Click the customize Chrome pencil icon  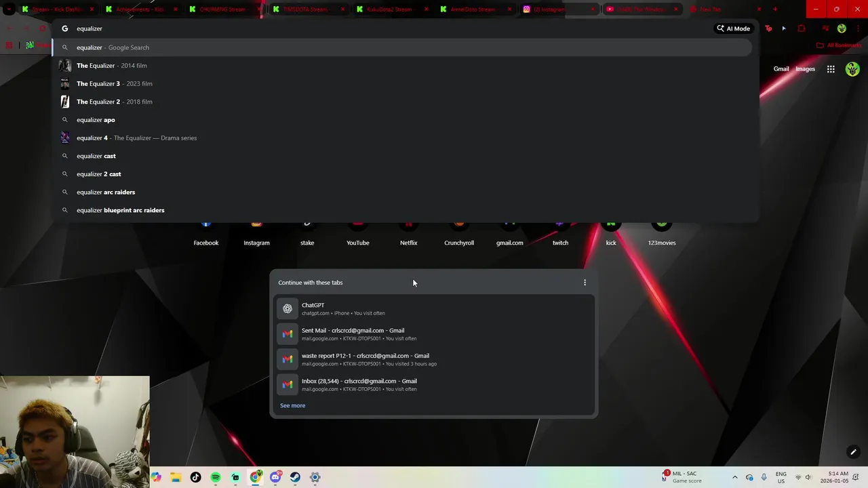tap(853, 452)
